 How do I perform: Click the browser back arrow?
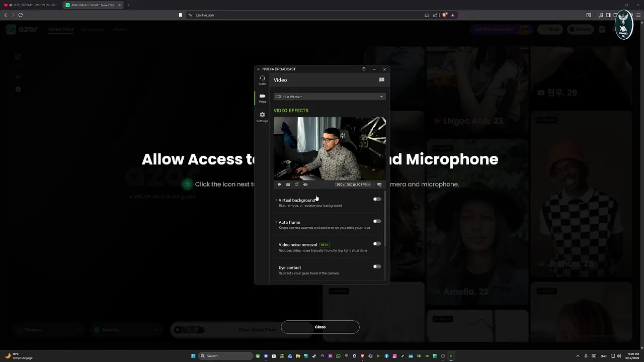coord(6,15)
